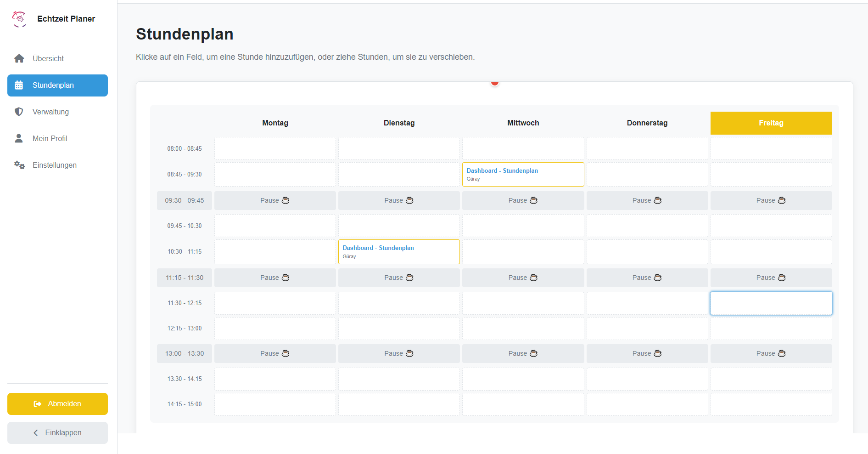Open Einstellungen from the sidebar
The height and width of the screenshot is (454, 868).
(x=54, y=165)
